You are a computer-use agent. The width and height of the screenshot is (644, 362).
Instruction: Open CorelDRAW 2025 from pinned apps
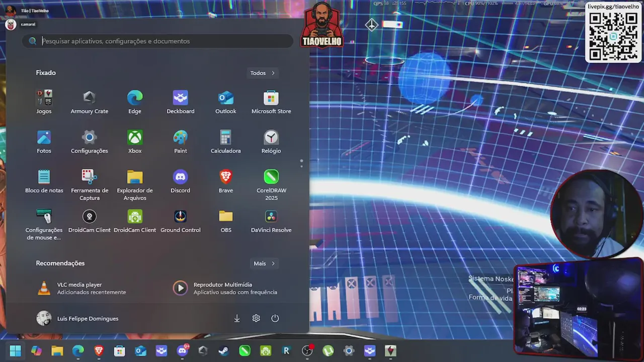pos(271,185)
